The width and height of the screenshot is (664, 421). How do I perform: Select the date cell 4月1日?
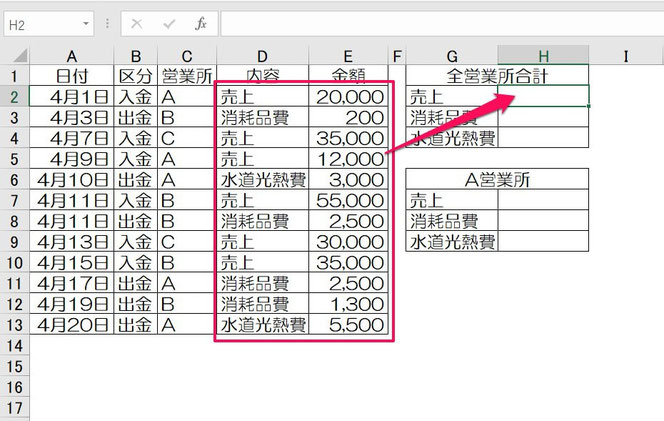pos(72,97)
